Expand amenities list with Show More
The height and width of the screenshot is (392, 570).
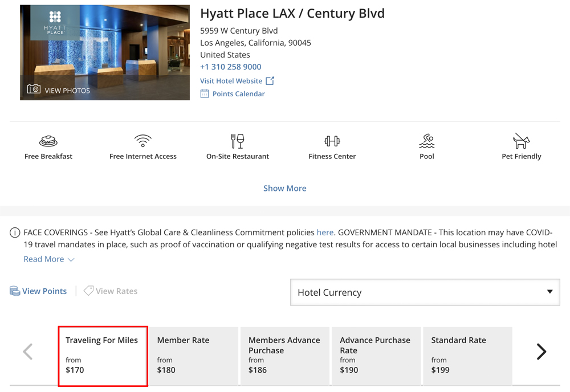284,188
